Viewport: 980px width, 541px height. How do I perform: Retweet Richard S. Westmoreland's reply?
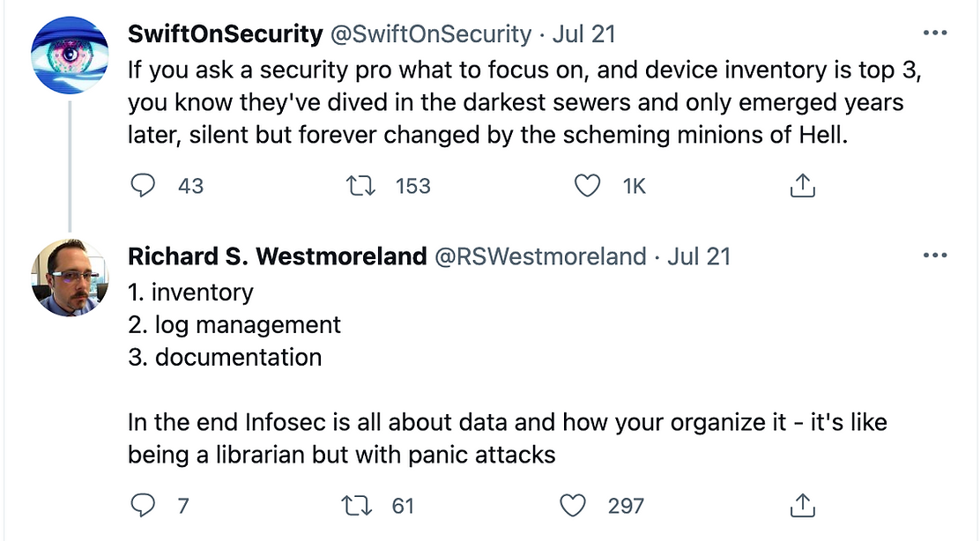tap(356, 506)
